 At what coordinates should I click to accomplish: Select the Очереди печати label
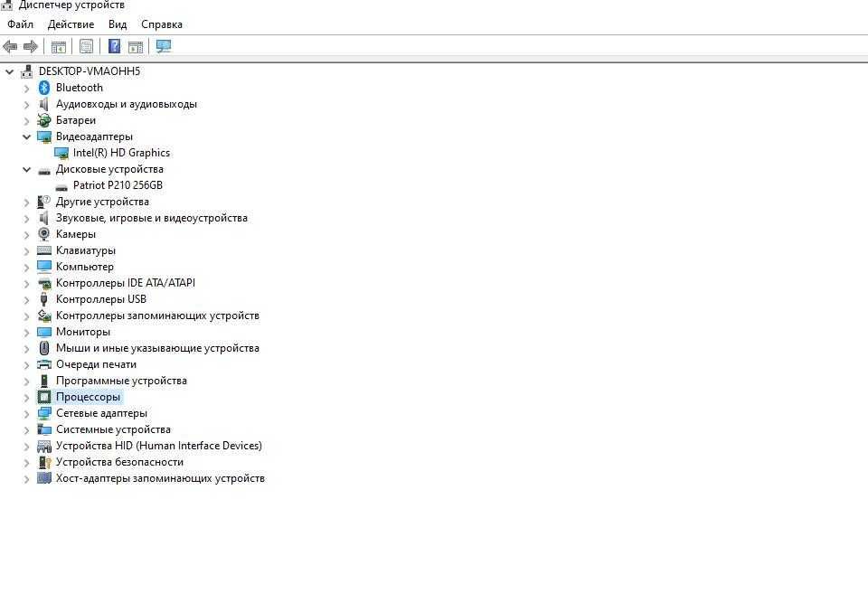click(x=97, y=364)
